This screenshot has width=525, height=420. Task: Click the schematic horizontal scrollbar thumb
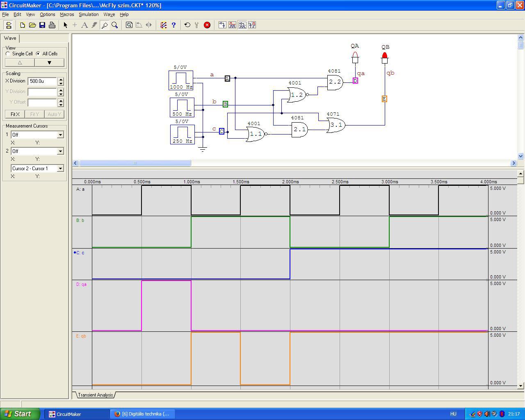pyautogui.click(x=135, y=163)
